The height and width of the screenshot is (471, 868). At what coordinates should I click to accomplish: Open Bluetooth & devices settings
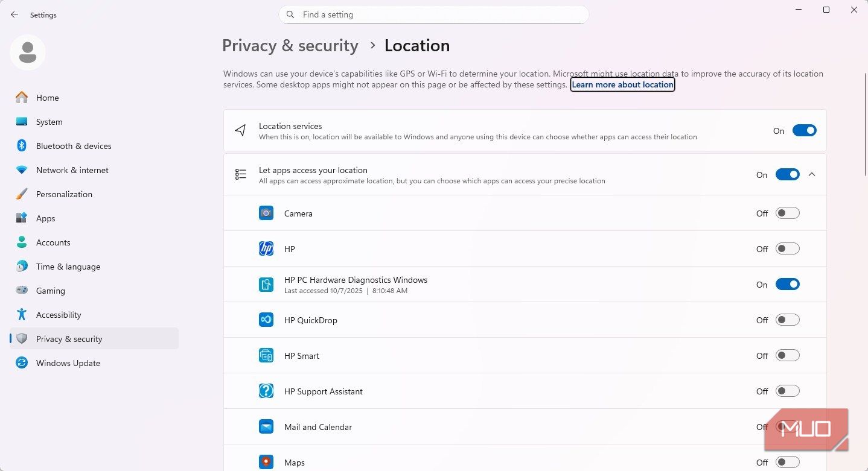(x=74, y=146)
